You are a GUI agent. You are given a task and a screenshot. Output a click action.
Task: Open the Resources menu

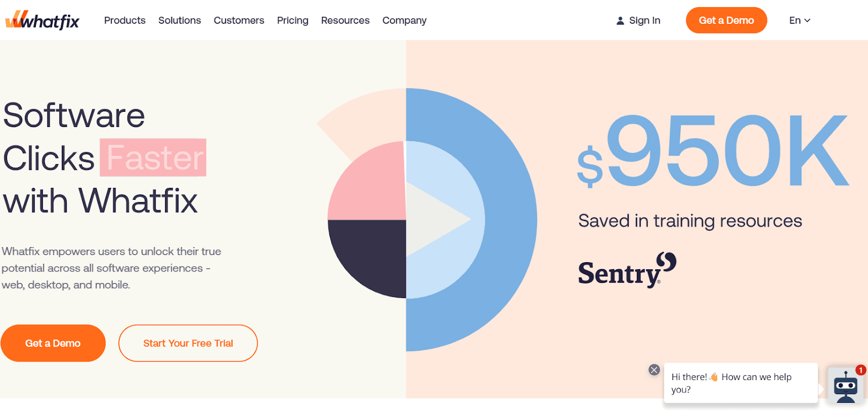point(345,20)
